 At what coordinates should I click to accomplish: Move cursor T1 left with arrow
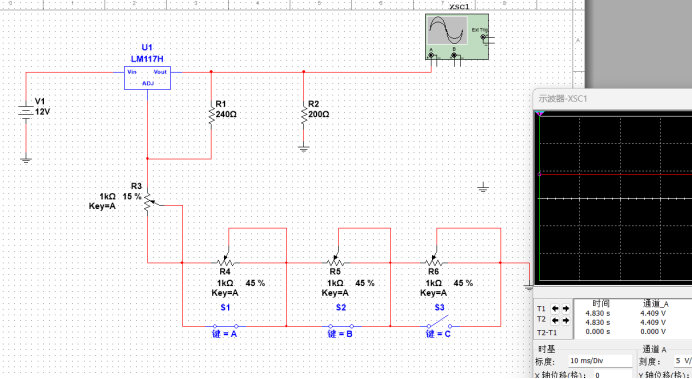pyautogui.click(x=555, y=309)
